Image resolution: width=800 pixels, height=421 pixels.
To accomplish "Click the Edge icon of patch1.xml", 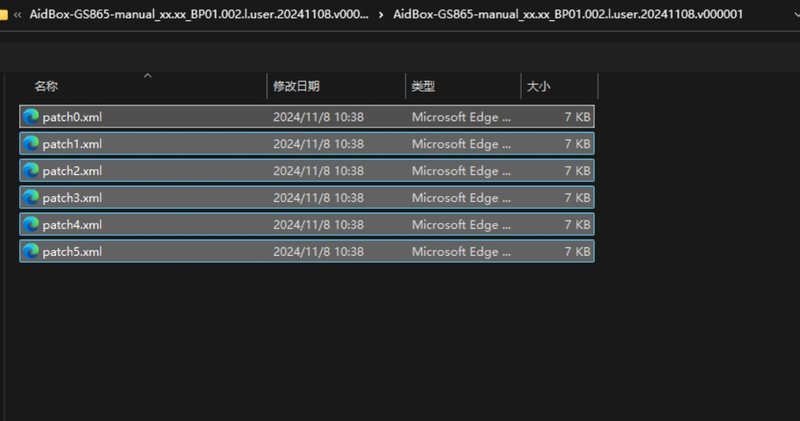I will (31, 144).
